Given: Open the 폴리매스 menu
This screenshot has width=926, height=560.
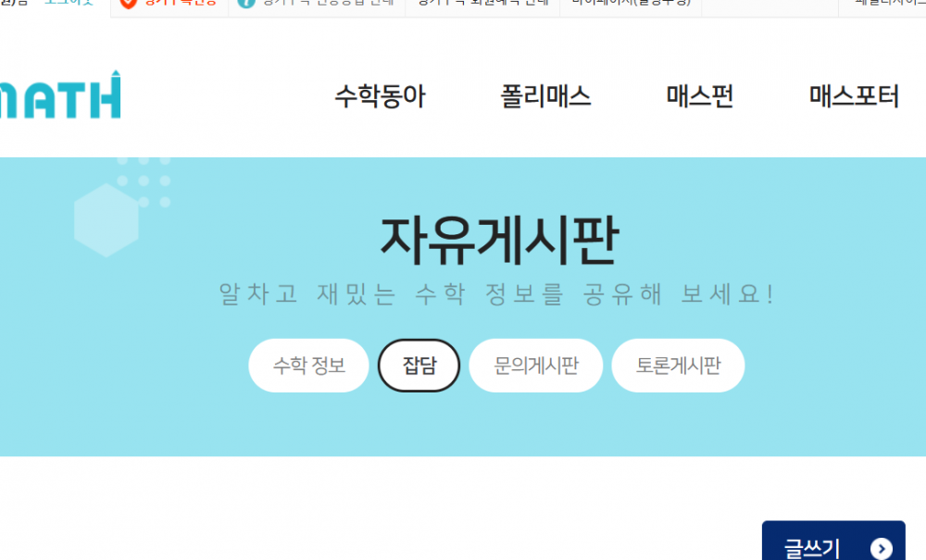Looking at the screenshot, I should [x=545, y=96].
